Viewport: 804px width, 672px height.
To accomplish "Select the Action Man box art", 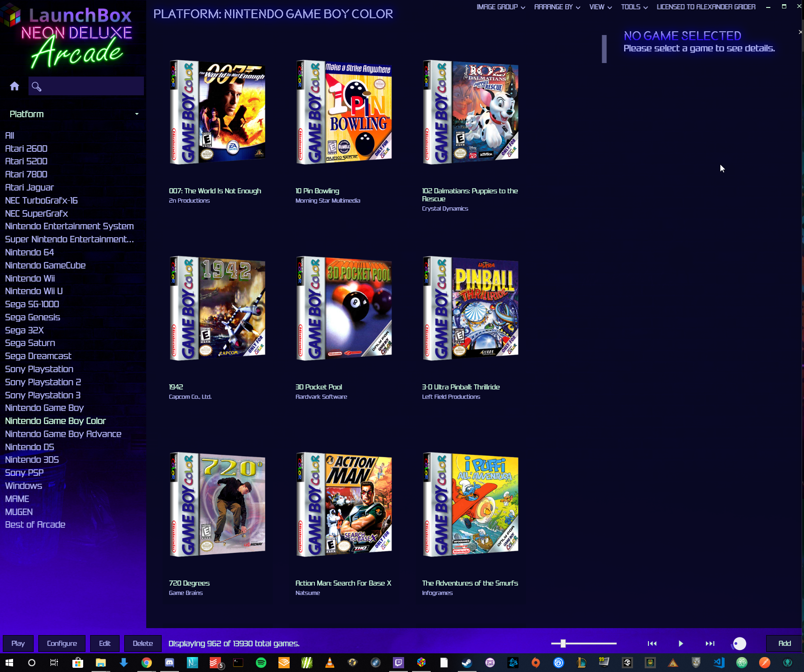I will tap(344, 504).
